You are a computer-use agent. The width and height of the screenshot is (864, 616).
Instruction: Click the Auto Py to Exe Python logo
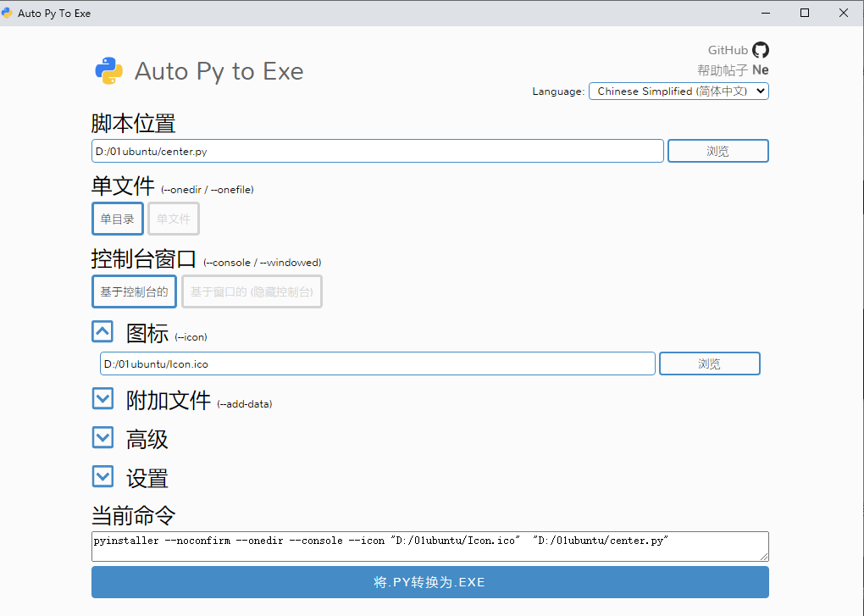click(108, 70)
